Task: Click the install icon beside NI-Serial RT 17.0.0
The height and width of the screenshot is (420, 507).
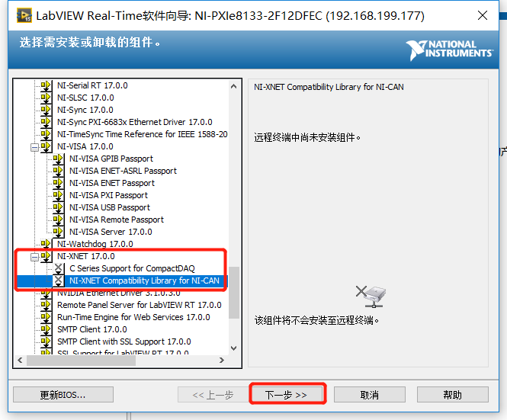Action: coord(46,86)
